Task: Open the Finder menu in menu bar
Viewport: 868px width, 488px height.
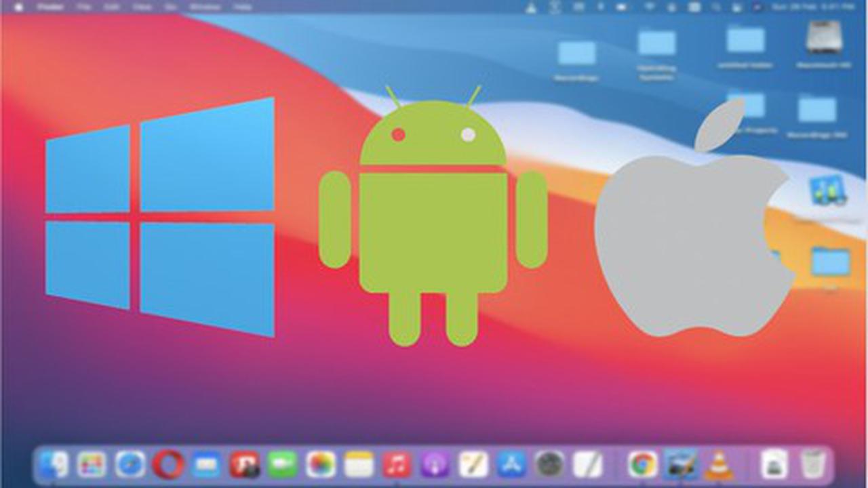Action: point(50,7)
